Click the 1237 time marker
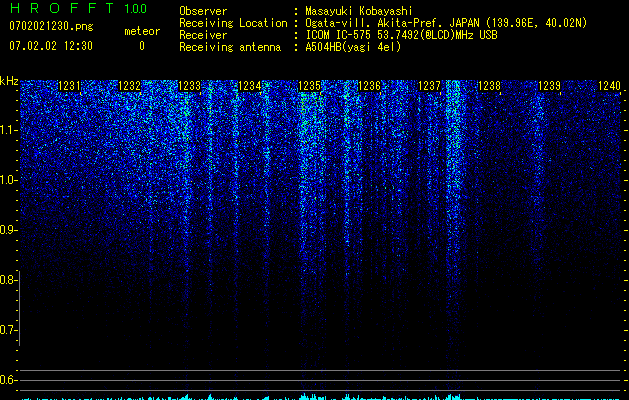The width and height of the screenshot is (629, 400). (x=429, y=86)
